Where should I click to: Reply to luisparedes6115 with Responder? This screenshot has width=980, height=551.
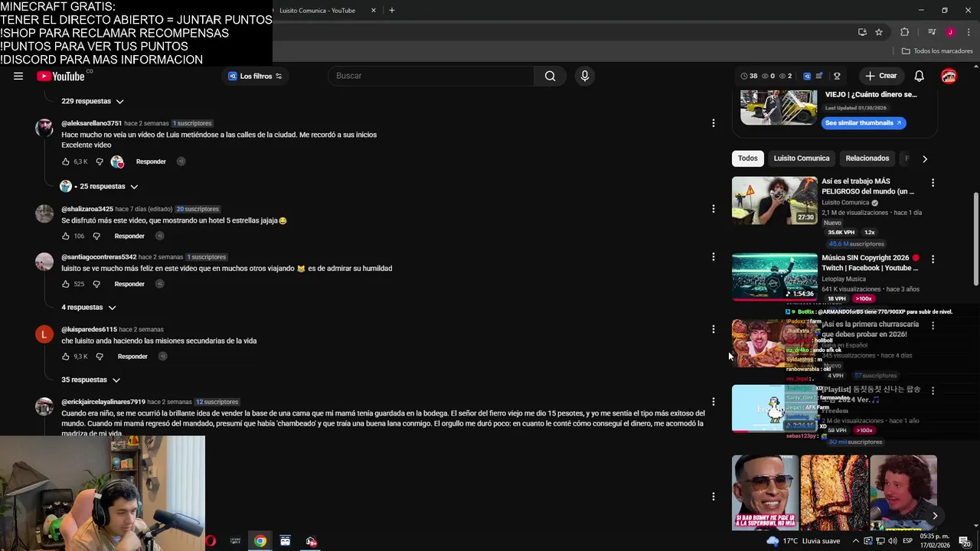132,357
